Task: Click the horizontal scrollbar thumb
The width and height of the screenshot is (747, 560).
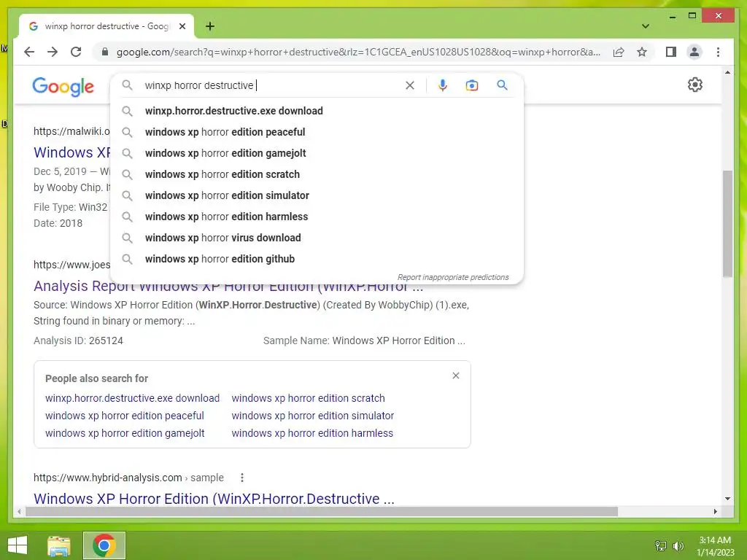Action: (x=322, y=512)
